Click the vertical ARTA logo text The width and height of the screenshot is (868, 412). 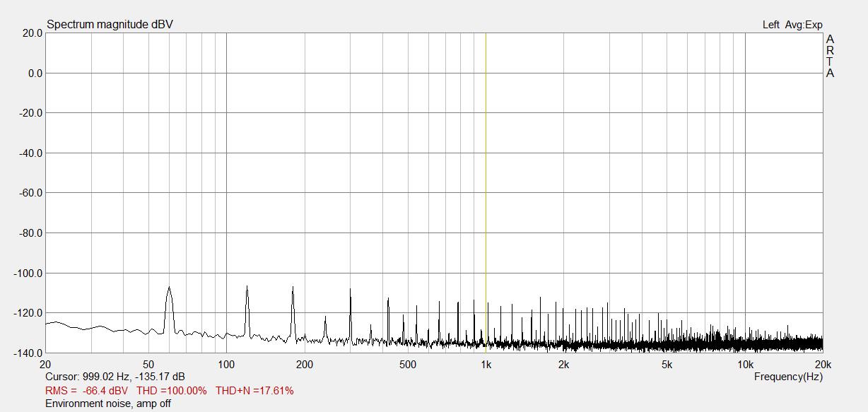point(830,56)
